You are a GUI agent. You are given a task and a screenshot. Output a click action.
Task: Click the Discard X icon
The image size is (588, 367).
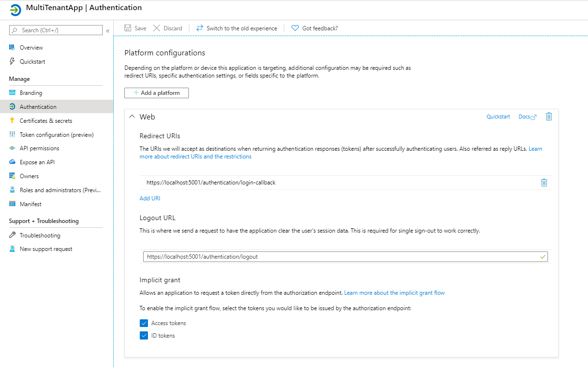click(157, 28)
